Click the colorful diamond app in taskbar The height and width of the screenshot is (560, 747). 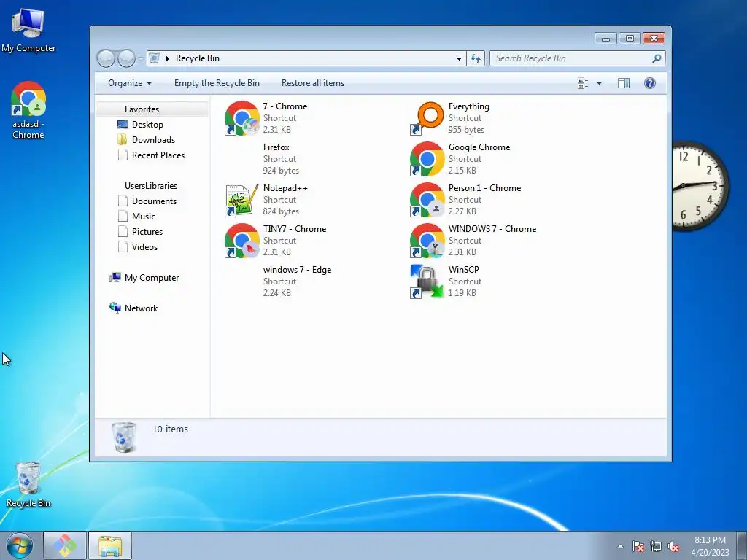click(x=65, y=545)
